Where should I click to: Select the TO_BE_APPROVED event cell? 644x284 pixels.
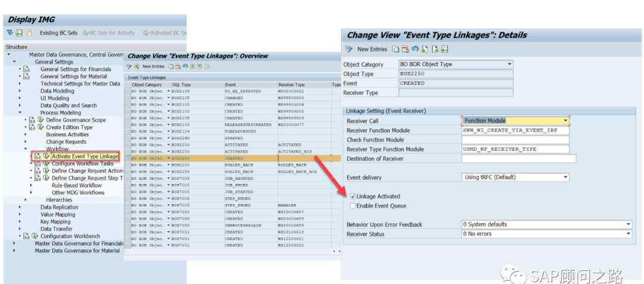(250, 91)
